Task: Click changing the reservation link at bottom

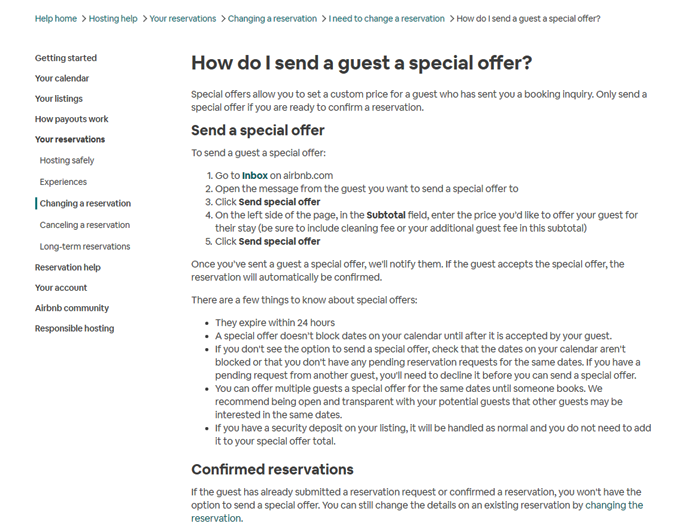Action: (x=615, y=505)
